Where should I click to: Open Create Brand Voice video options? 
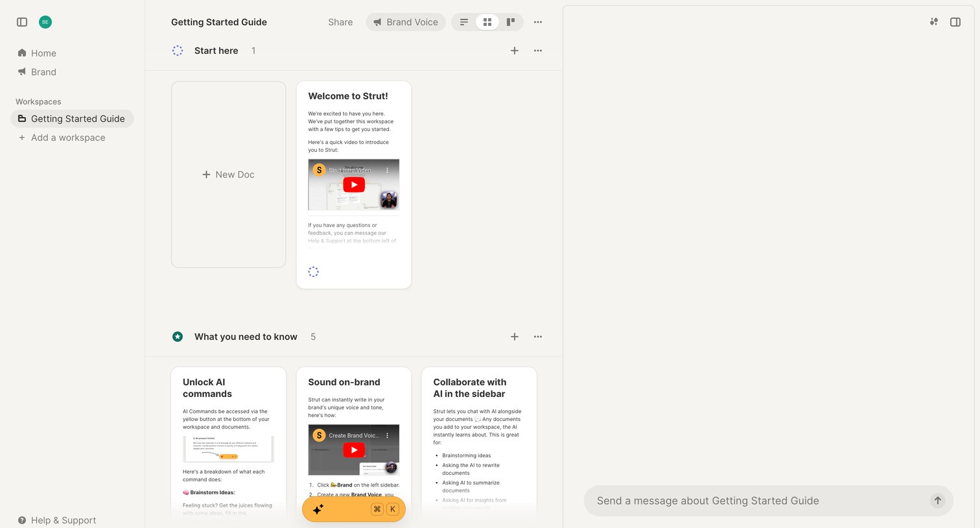click(388, 435)
